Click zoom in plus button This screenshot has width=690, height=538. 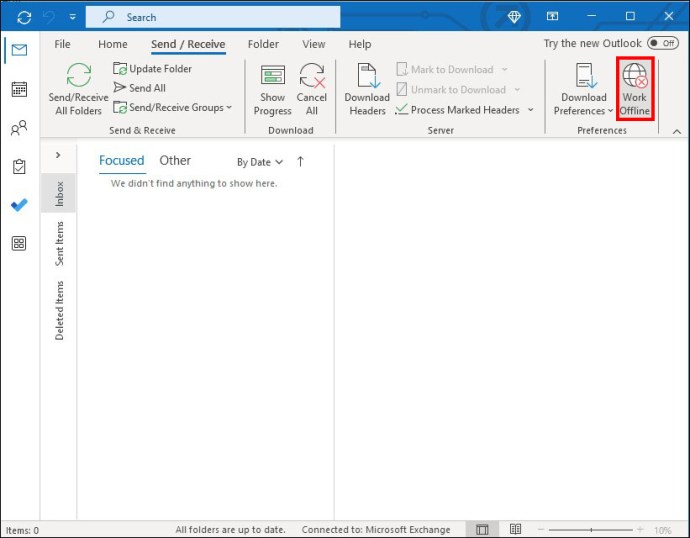point(640,530)
